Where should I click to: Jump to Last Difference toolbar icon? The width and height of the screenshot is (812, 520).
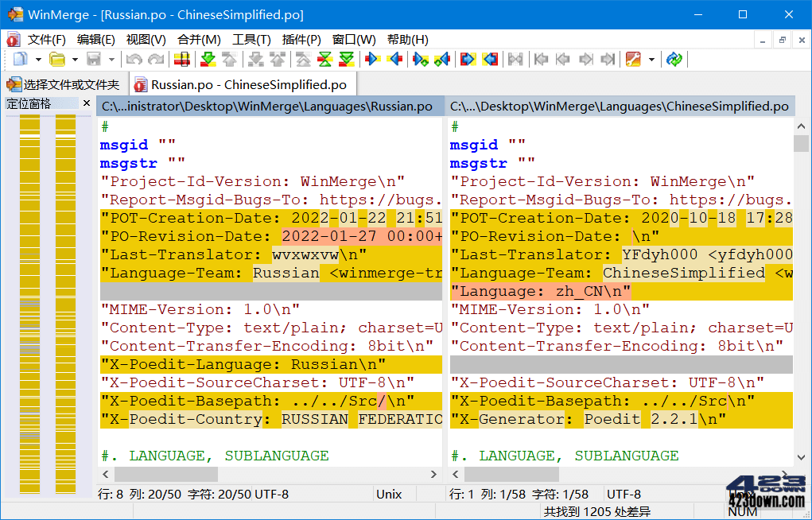[x=347, y=59]
